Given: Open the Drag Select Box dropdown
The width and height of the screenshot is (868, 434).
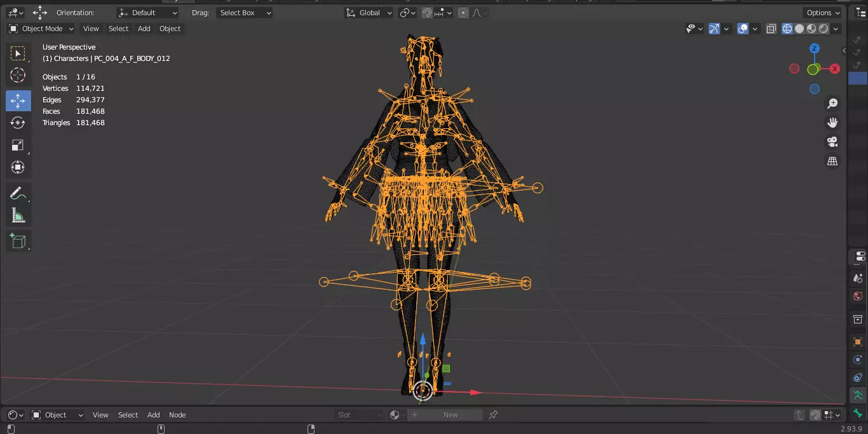Looking at the screenshot, I should coord(244,13).
